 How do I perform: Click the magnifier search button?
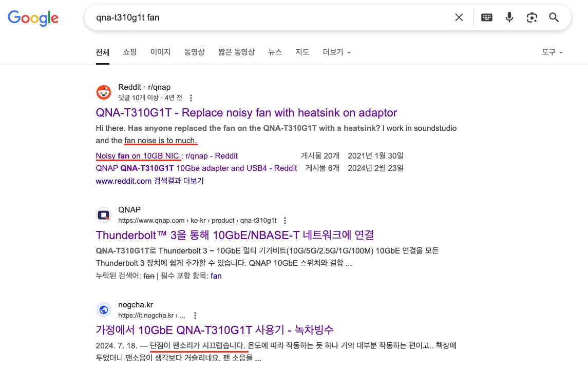click(x=554, y=17)
